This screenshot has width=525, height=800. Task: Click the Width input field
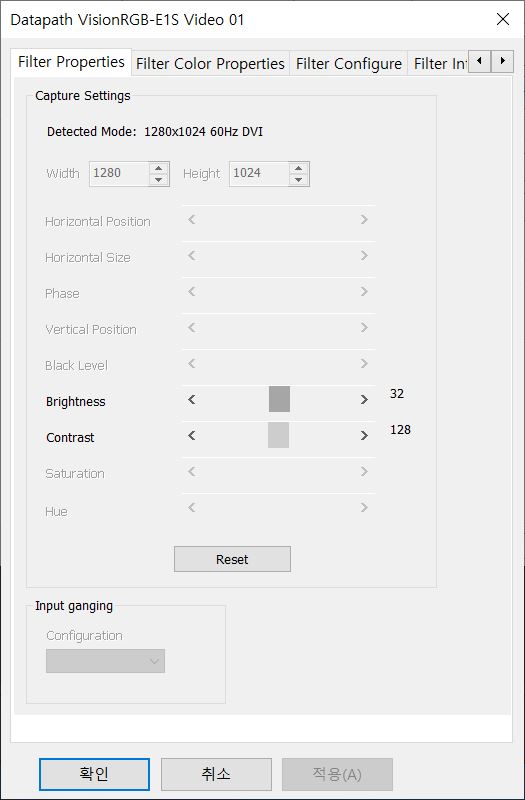(x=119, y=174)
